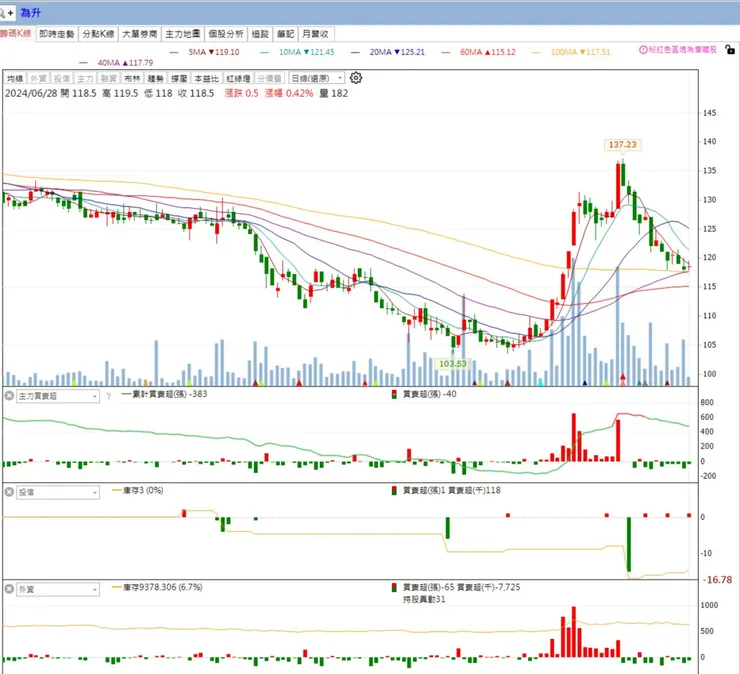The width and height of the screenshot is (740, 674).
Task: Click the 買賣超(張)-65 legend icon in 外資 panel
Action: [394, 587]
